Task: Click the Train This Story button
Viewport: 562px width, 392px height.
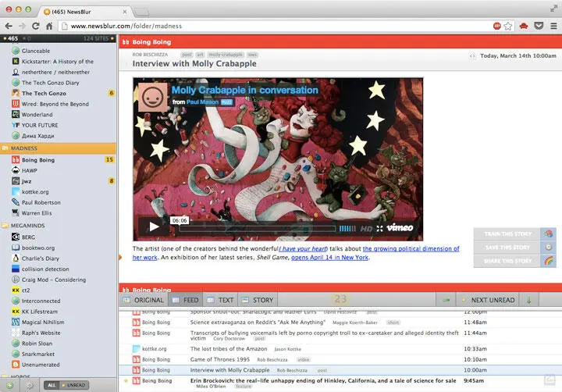Action: pos(514,233)
